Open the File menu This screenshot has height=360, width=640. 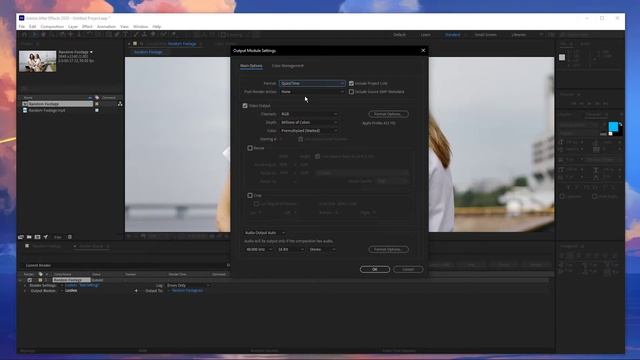(x=22, y=27)
